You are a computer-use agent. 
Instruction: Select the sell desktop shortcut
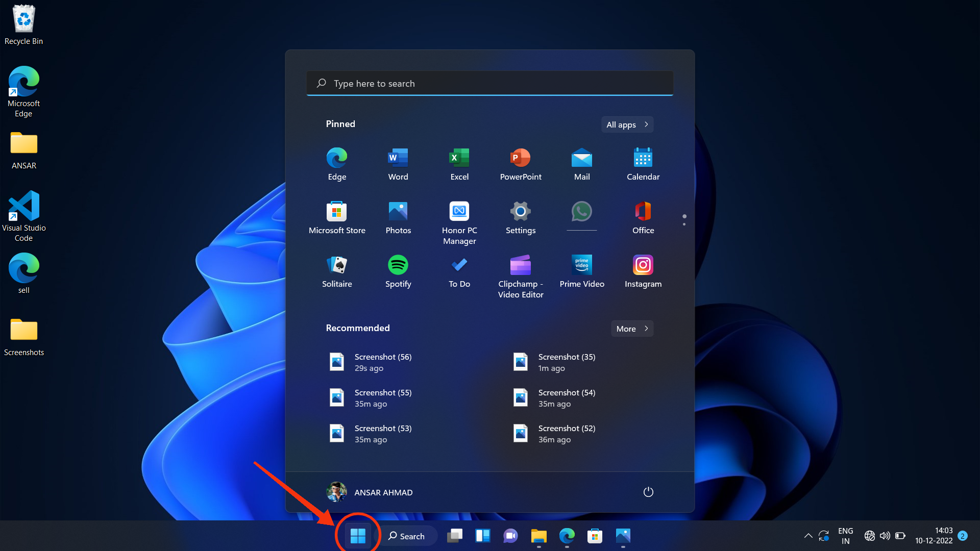tap(23, 273)
